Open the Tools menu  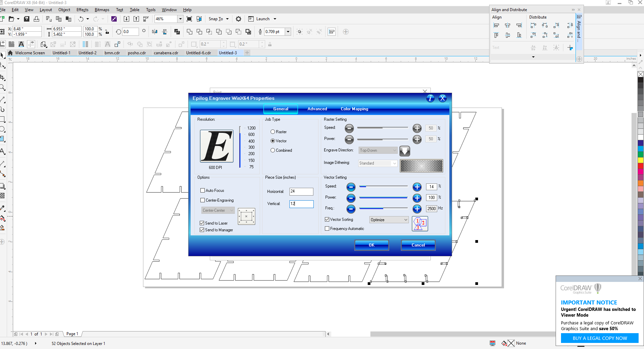point(151,10)
